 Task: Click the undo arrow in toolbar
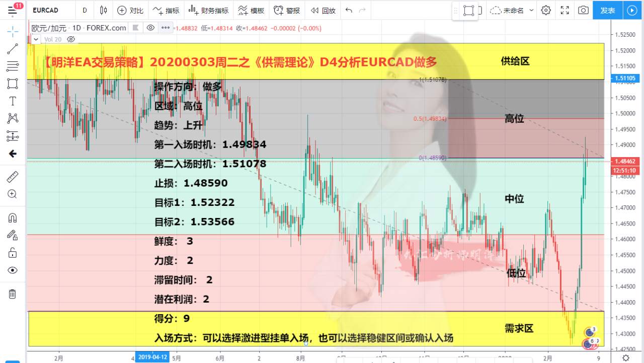tap(349, 10)
